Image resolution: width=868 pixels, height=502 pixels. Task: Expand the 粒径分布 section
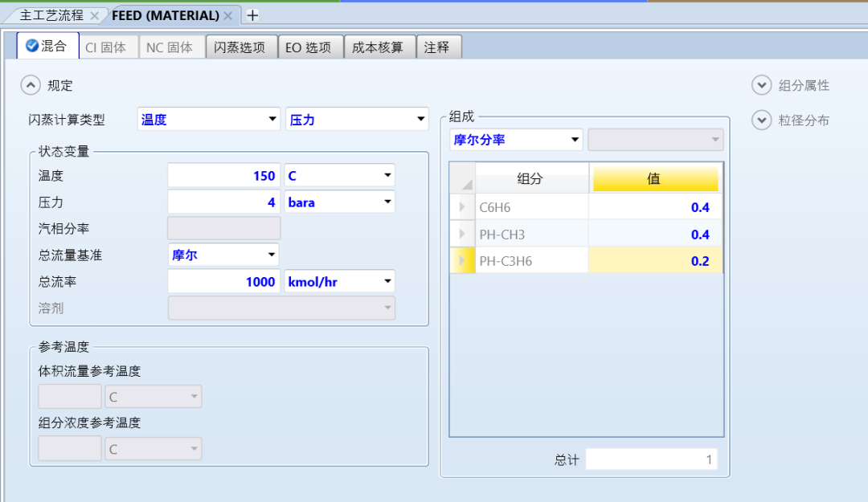[x=761, y=120]
